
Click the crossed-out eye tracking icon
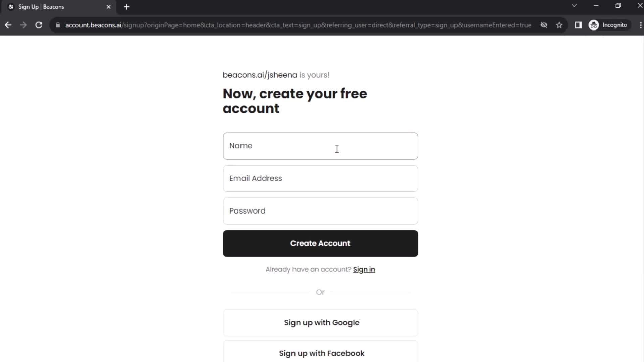(544, 25)
